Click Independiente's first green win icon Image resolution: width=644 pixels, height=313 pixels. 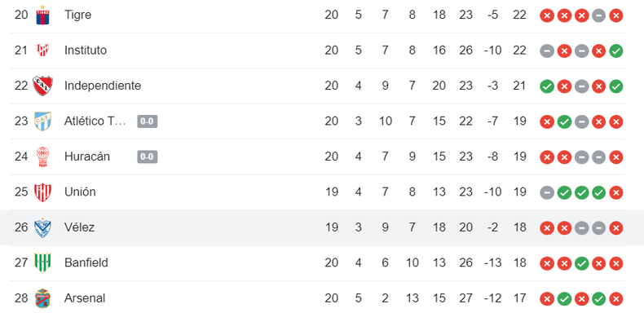click(547, 86)
